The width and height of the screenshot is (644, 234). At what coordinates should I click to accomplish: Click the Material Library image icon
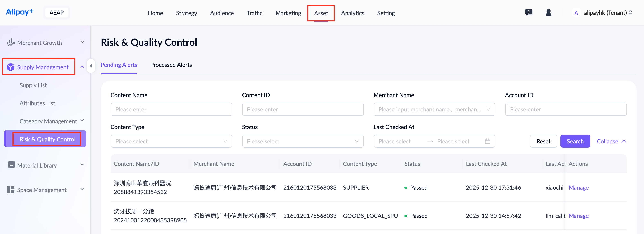pyautogui.click(x=10, y=165)
